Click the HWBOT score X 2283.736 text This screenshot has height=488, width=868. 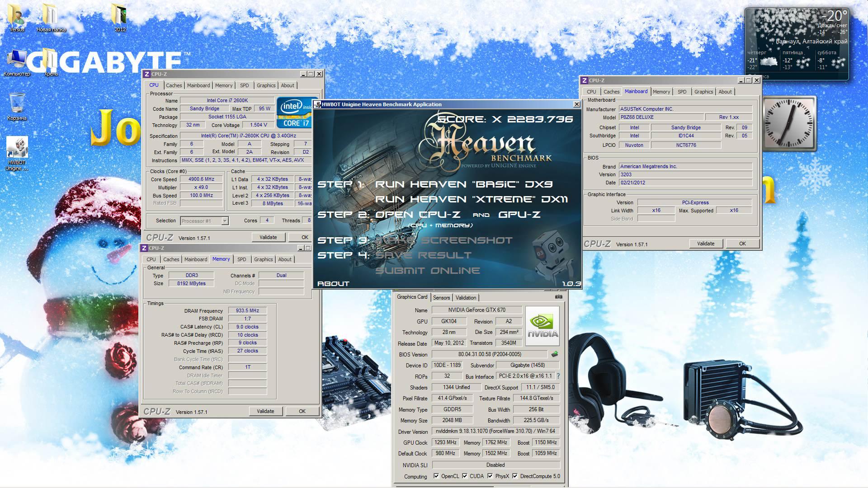[505, 119]
